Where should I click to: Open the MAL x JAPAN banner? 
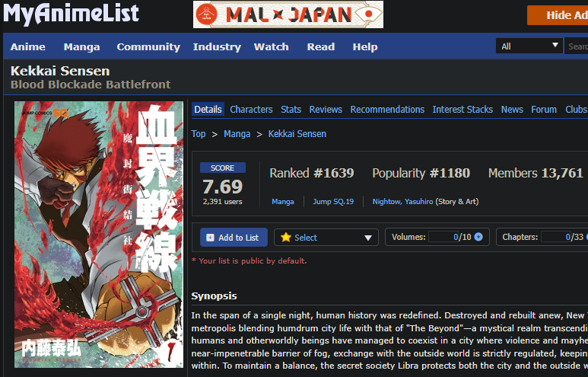(288, 14)
